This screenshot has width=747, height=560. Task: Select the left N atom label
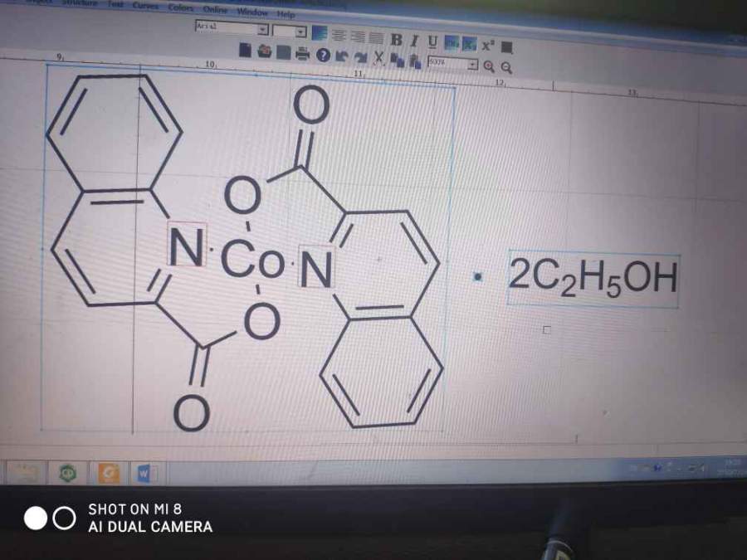click(187, 245)
